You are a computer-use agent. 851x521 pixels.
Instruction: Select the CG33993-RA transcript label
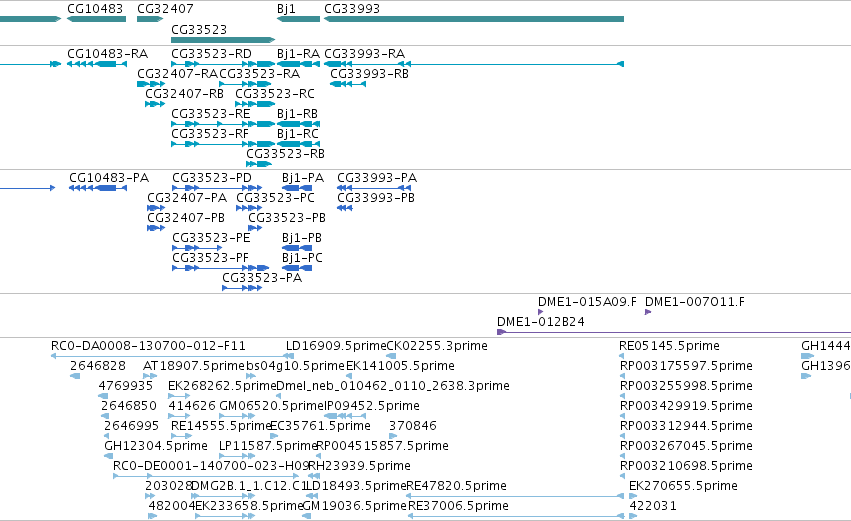(365, 54)
